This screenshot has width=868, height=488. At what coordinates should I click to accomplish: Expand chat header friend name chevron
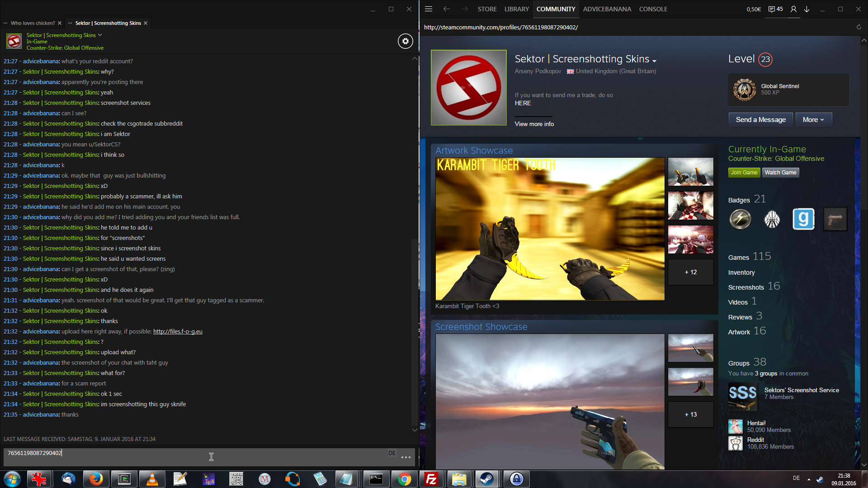pos(100,35)
